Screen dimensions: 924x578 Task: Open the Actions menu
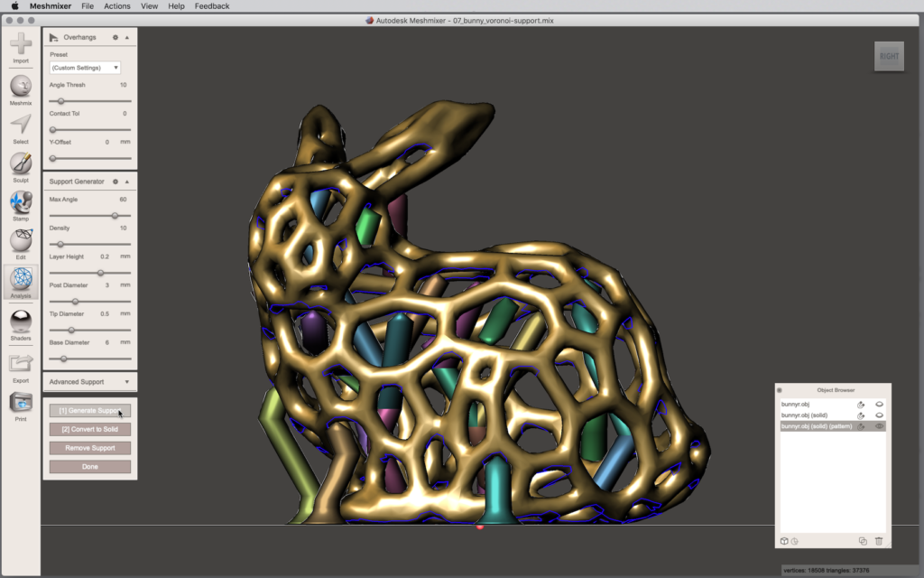coord(116,6)
